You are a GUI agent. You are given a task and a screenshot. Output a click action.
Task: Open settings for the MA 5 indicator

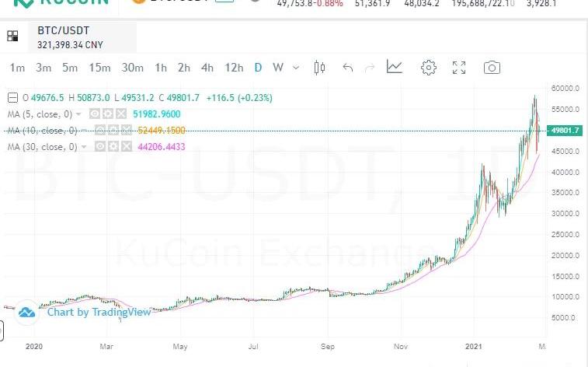click(x=108, y=114)
